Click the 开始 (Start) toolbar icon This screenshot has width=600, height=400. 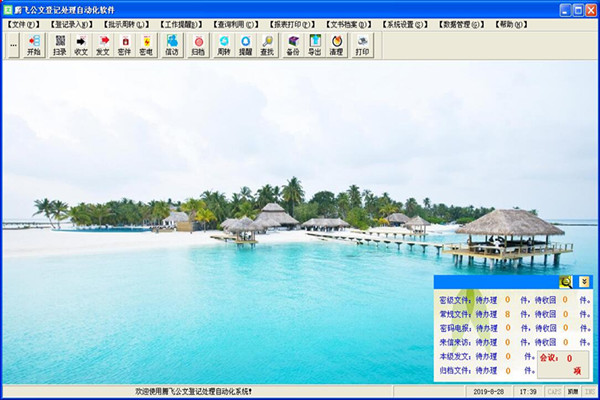[34, 45]
